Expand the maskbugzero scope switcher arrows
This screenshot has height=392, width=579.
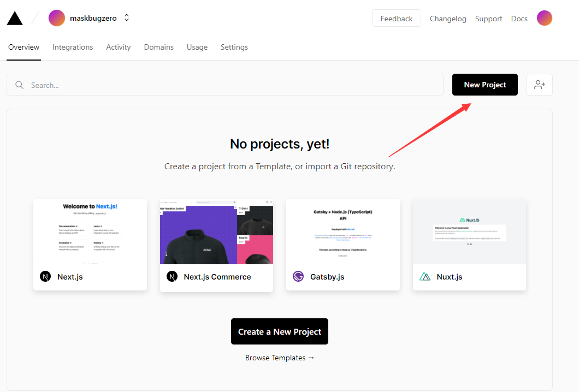(127, 17)
